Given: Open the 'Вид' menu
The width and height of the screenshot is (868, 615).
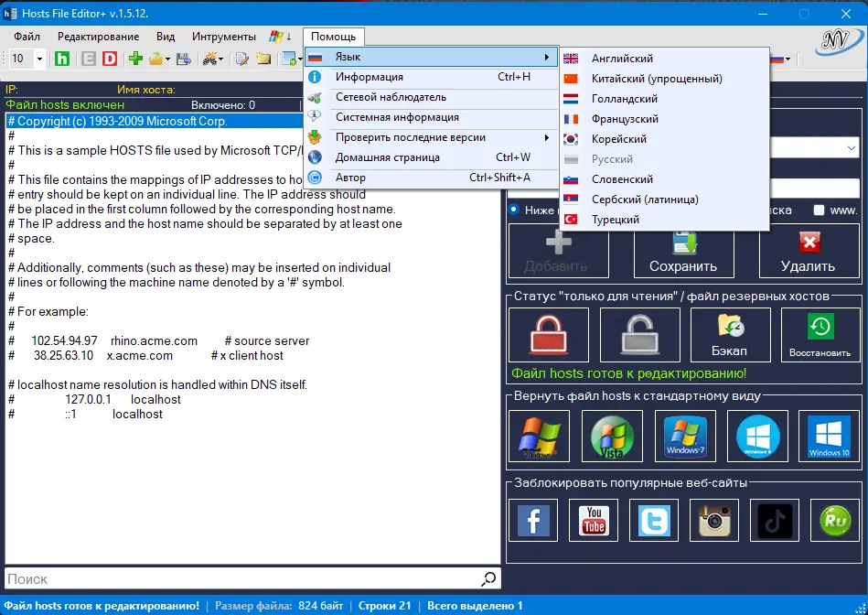Looking at the screenshot, I should pos(166,37).
